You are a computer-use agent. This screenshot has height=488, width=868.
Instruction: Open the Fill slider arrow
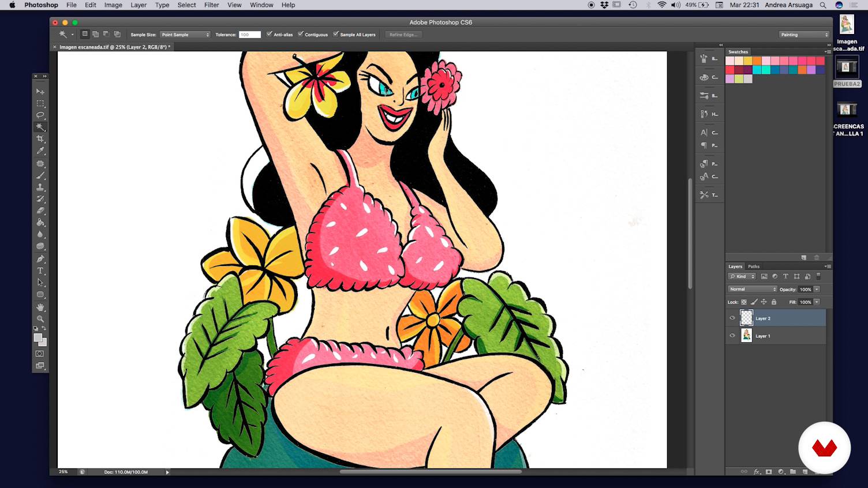tap(817, 302)
